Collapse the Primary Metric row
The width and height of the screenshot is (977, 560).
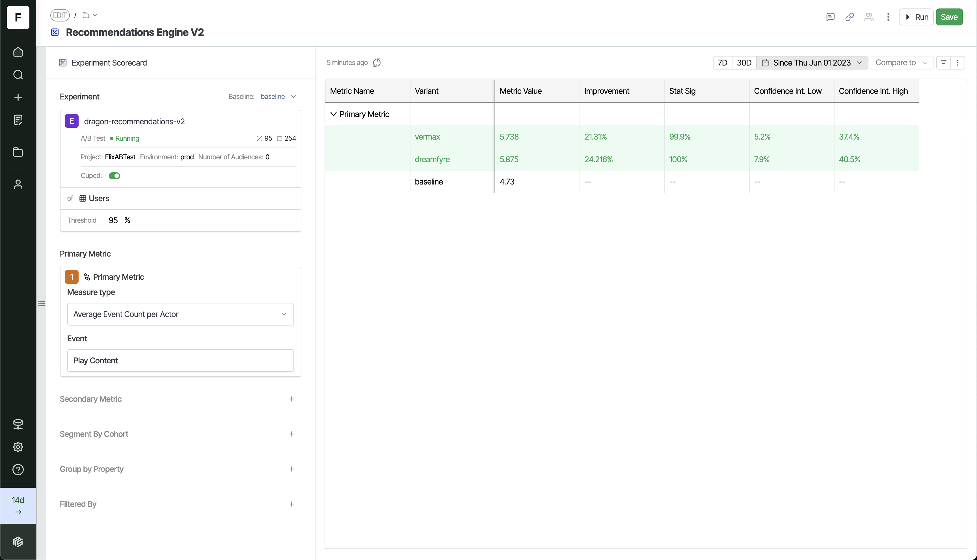pyautogui.click(x=334, y=114)
